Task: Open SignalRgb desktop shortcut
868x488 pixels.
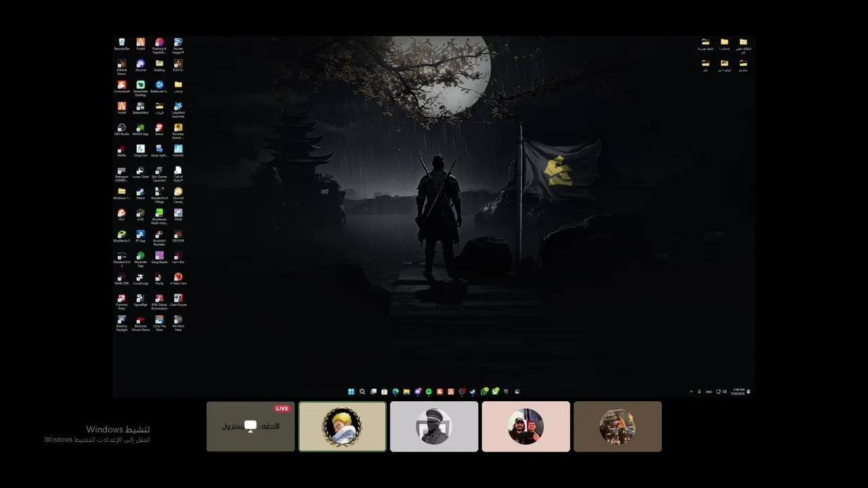Action: pyautogui.click(x=140, y=300)
